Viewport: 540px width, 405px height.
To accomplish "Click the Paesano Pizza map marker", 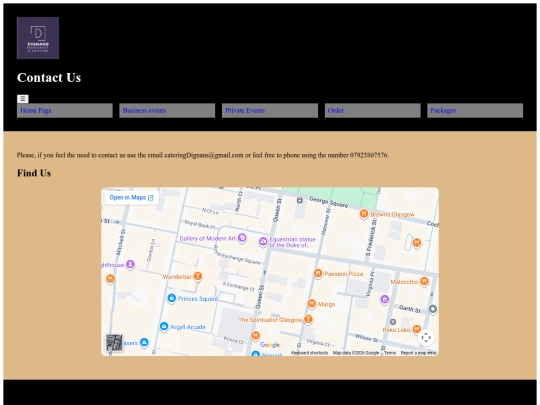I will 318,273.
